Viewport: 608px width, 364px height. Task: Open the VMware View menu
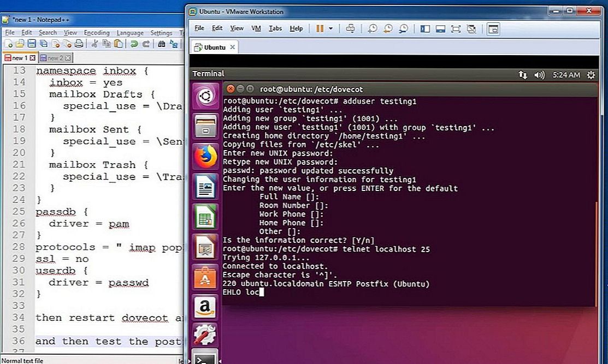[237, 28]
